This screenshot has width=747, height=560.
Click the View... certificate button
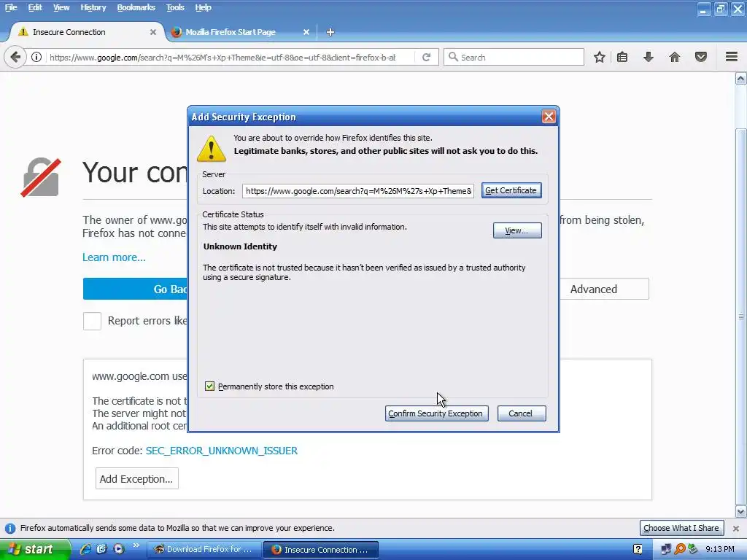tap(517, 230)
